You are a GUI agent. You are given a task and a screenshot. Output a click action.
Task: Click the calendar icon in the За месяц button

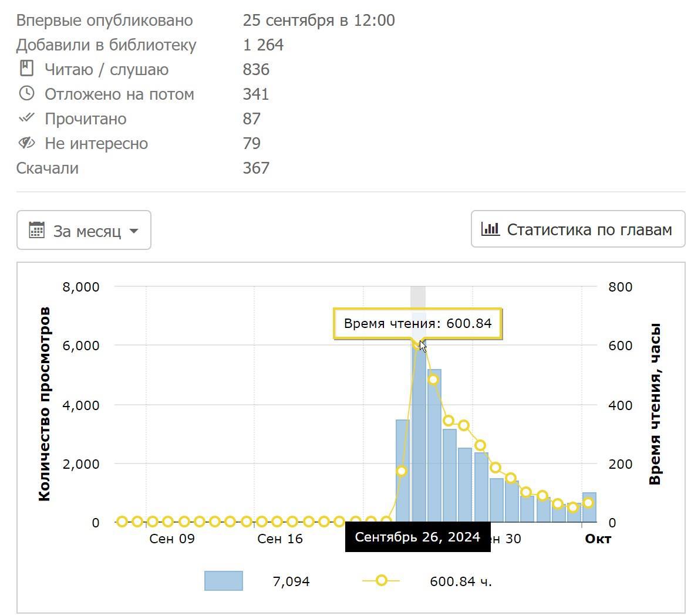click(x=36, y=230)
